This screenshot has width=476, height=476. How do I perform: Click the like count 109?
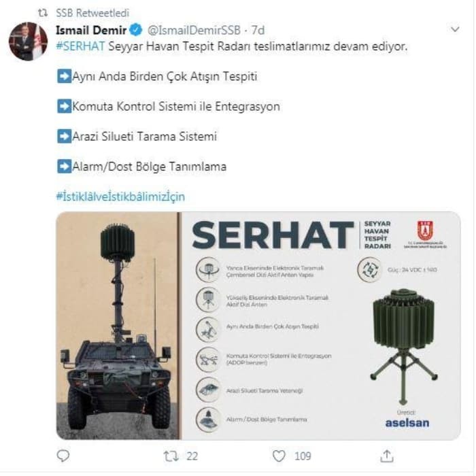(303, 456)
